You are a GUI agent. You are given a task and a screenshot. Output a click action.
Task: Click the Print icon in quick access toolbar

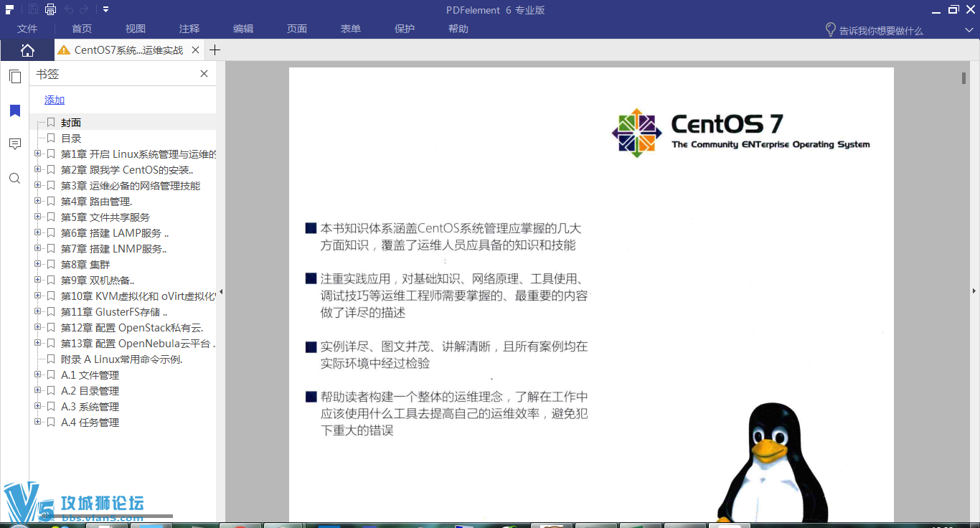coord(50,9)
